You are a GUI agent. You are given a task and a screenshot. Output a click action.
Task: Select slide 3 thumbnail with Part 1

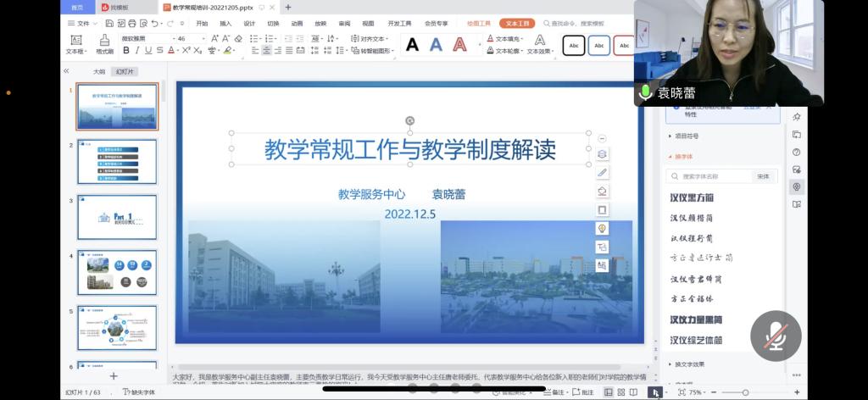click(117, 217)
